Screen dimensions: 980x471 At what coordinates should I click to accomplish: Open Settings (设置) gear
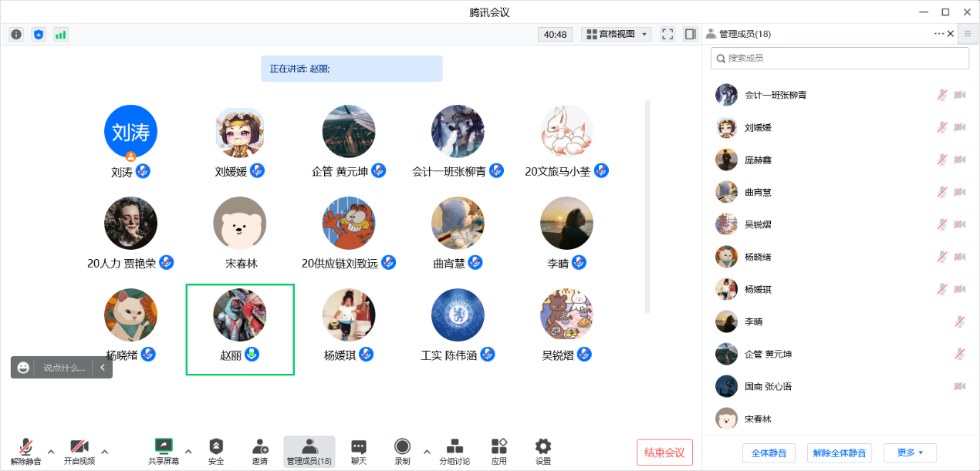pyautogui.click(x=543, y=451)
